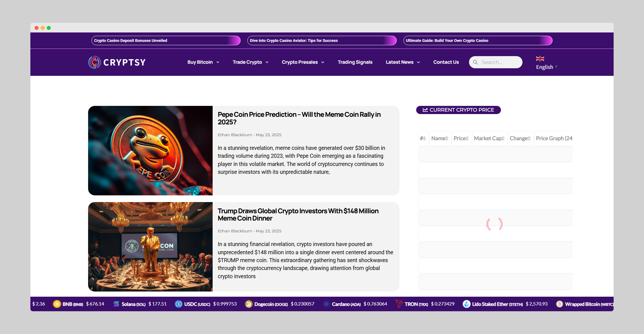
Task: Click the USDC coin icon in ticker
Action: [179, 304]
